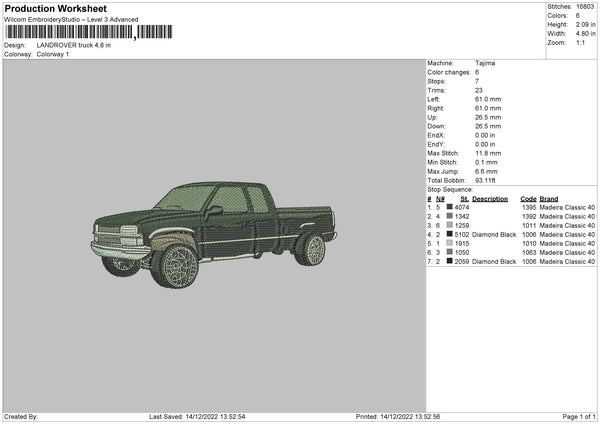The image size is (600, 424).
Task: Click the Machine value 'Tajima'
Action: pos(485,63)
